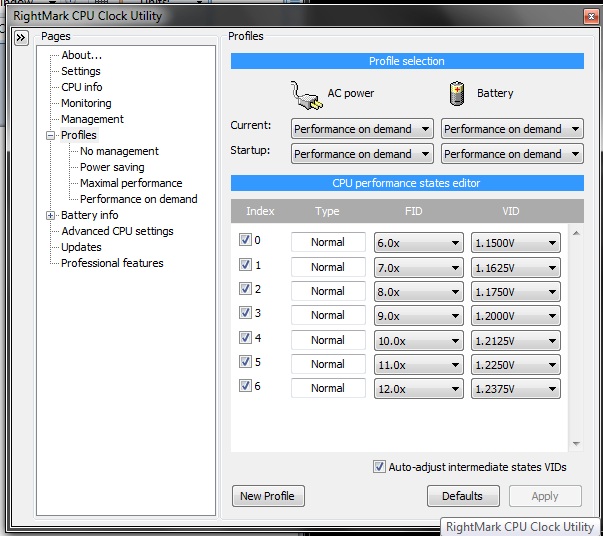This screenshot has height=536, width=603.
Task: Open the About... page
Action: click(x=82, y=55)
